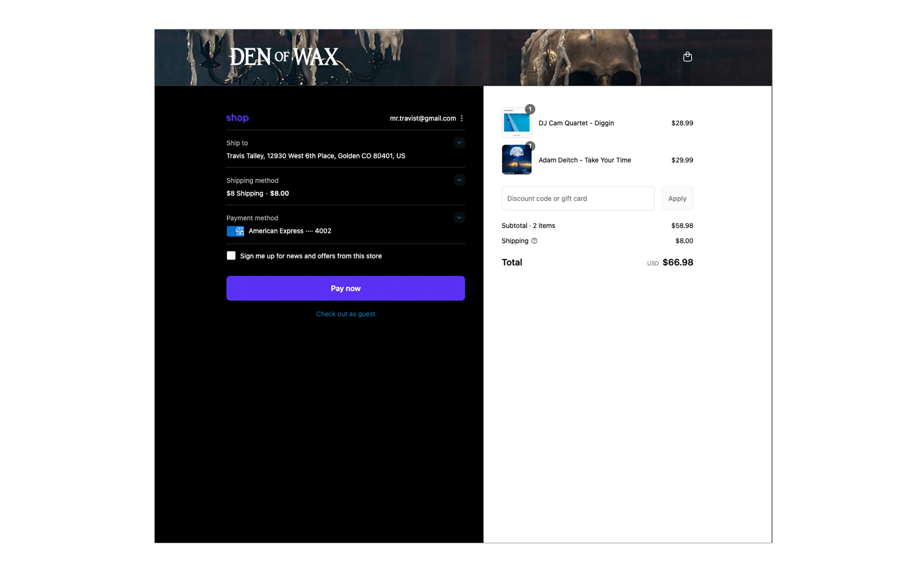Click the Den of Wax logo
The image size is (924, 578).
(x=284, y=57)
